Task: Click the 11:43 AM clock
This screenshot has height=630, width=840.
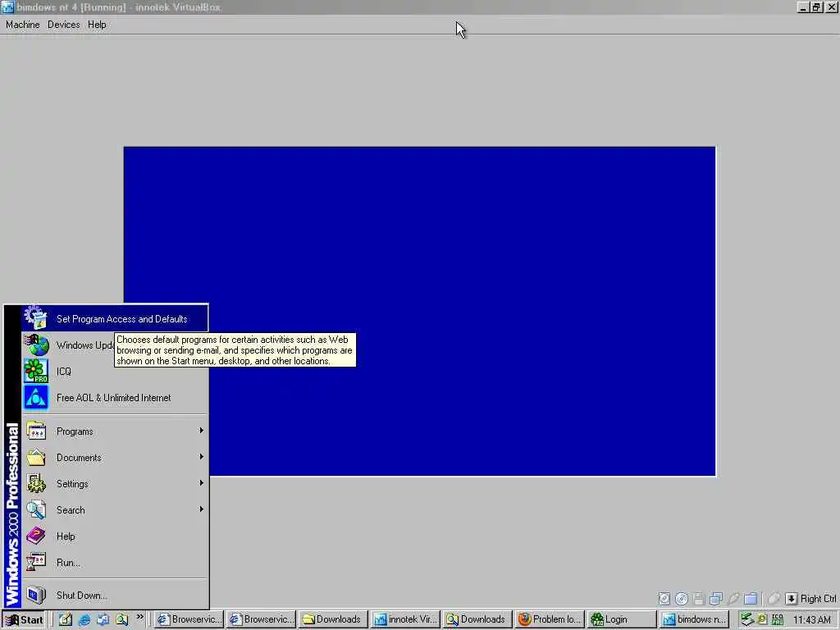Action: (x=811, y=620)
